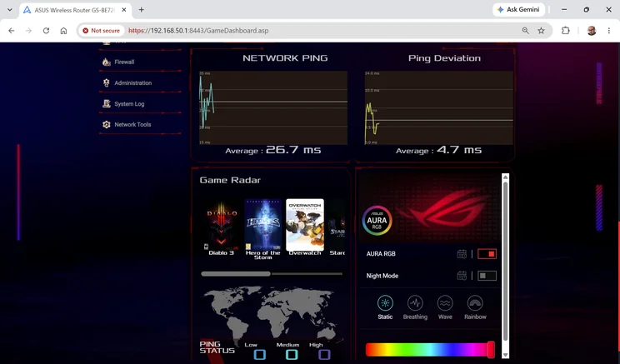
Task: Toggle the AURA RGB switch
Action: [x=487, y=254]
